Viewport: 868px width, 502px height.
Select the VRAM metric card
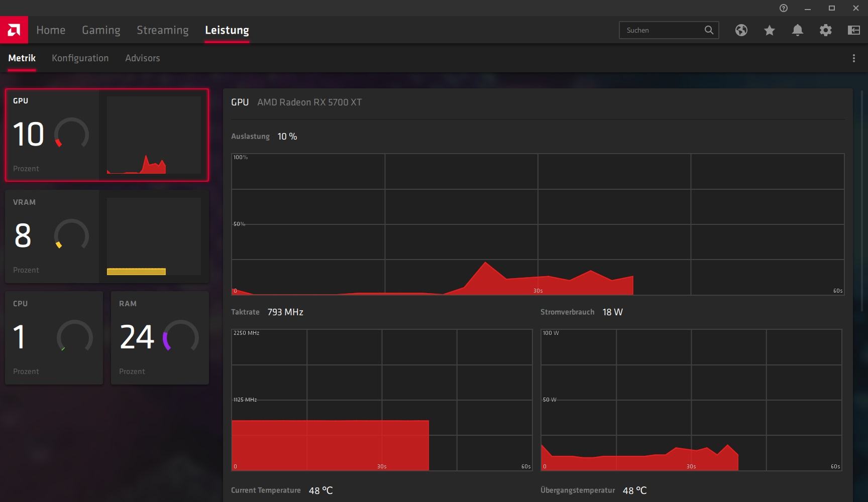107,236
